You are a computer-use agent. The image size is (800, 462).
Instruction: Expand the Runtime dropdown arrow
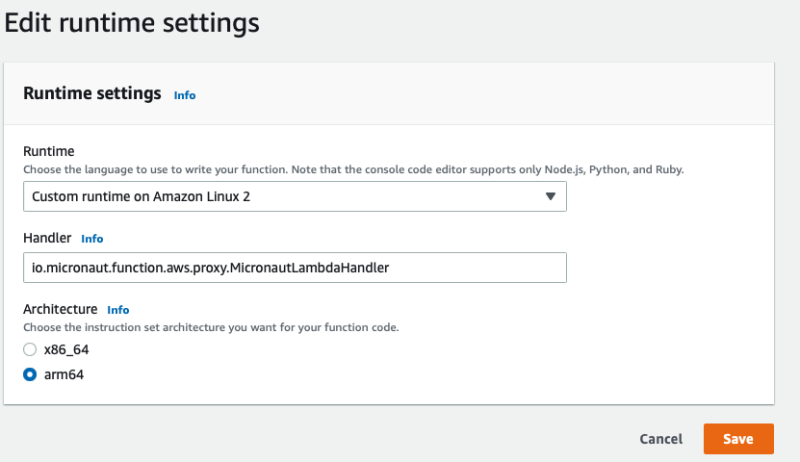coord(550,196)
